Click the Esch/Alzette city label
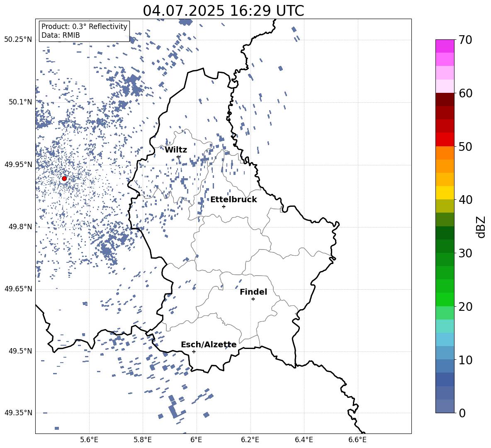 click(x=209, y=344)
